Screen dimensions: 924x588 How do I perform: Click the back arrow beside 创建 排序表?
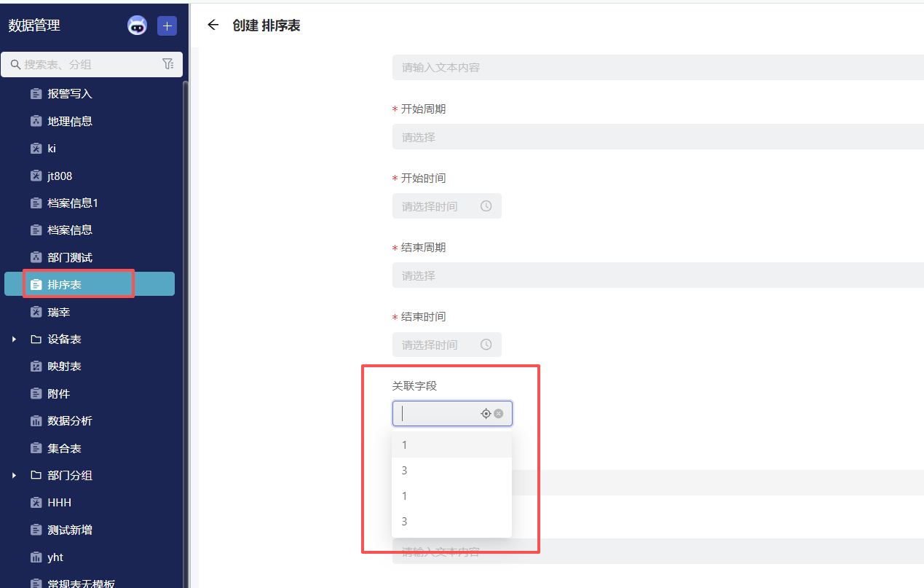tap(213, 25)
